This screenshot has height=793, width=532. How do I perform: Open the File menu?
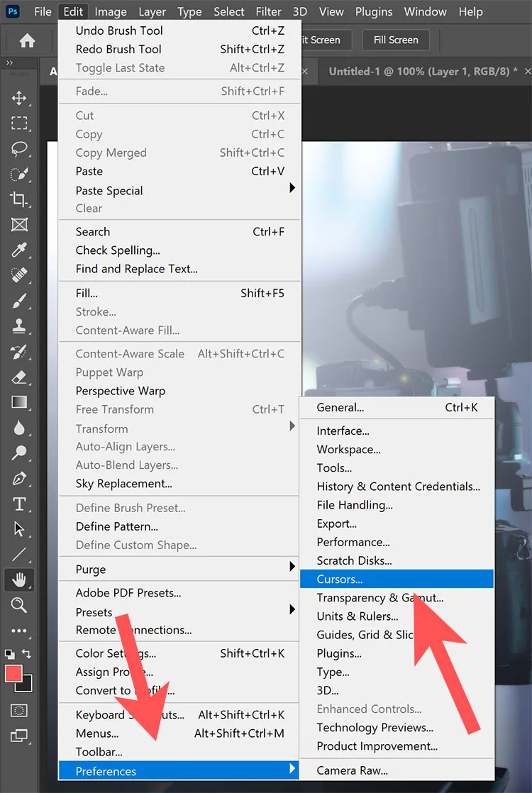click(x=43, y=11)
